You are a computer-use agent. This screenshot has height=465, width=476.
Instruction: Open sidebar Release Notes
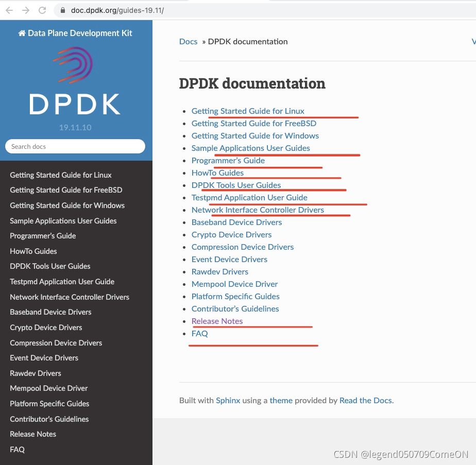pyautogui.click(x=33, y=434)
